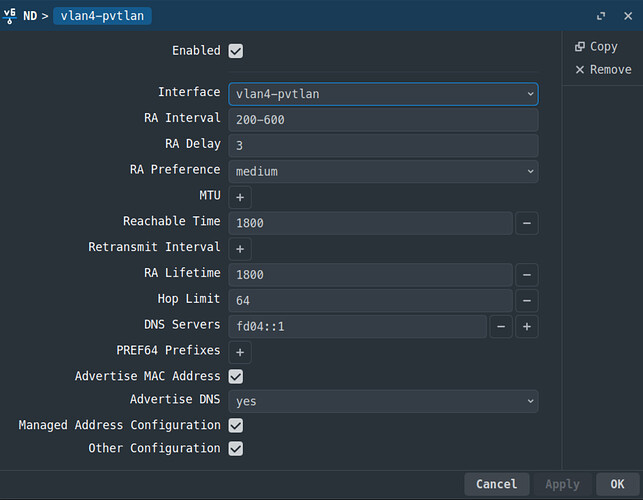Toggle Managed Address Configuration checkbox
This screenshot has height=500, width=643.
236,425
